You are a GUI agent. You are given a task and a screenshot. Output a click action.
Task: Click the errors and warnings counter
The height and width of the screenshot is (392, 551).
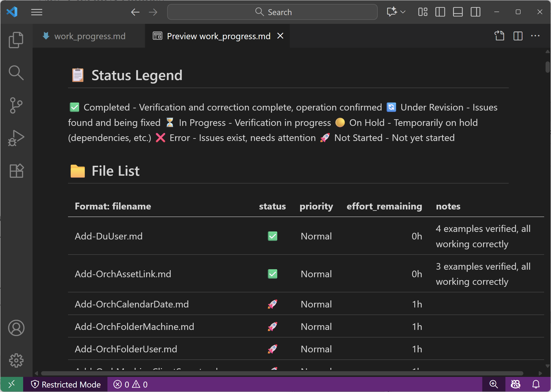[x=130, y=384]
